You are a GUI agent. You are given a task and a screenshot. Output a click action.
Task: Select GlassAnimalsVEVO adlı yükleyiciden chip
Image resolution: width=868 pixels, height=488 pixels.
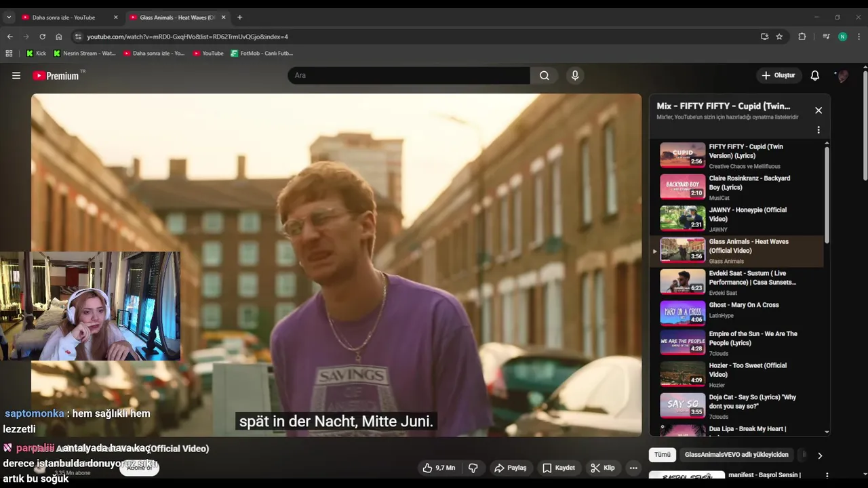pyautogui.click(x=736, y=455)
